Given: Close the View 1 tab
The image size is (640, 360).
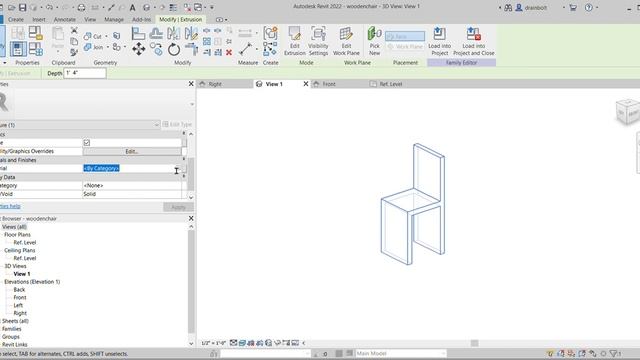Looking at the screenshot, I should [x=306, y=84].
